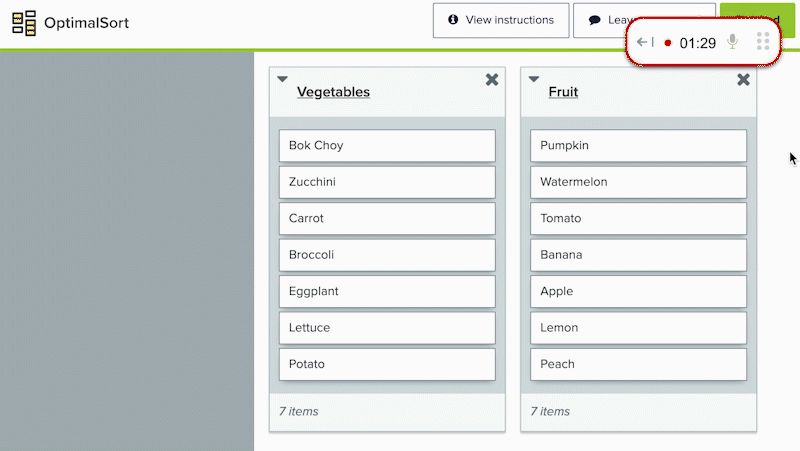The image size is (800, 451).
Task: Remove the Vegetables category with X
Action: (492, 80)
